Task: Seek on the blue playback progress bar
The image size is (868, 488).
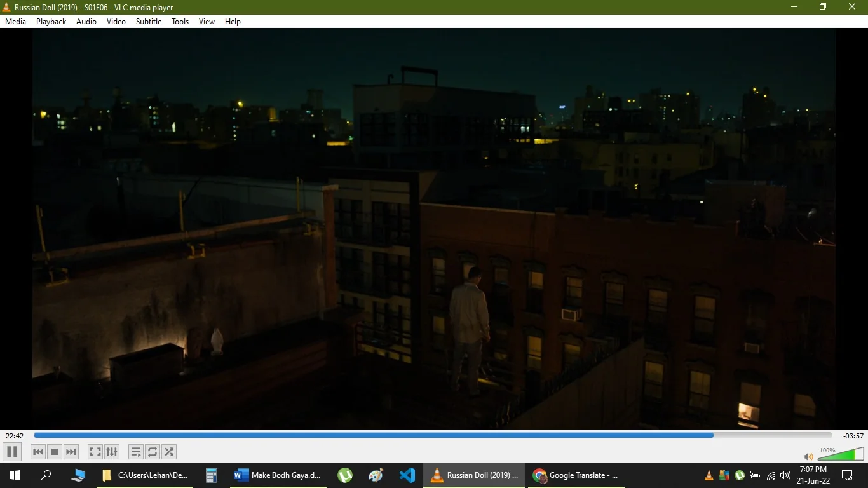Action: pyautogui.click(x=433, y=435)
